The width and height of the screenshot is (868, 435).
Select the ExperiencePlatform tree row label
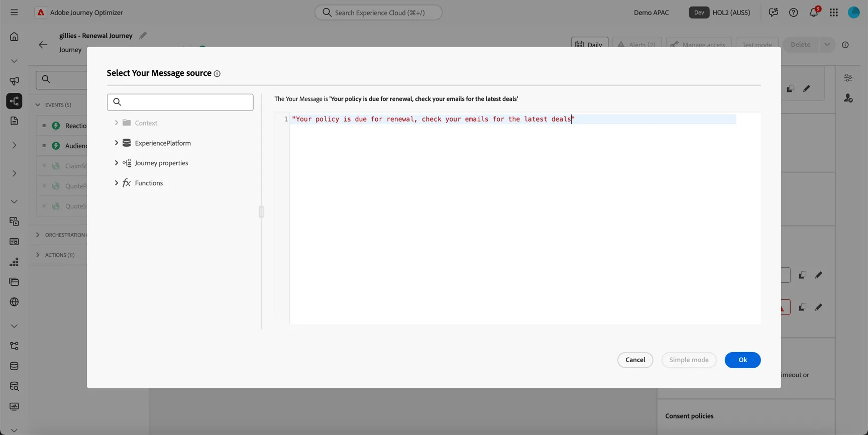[x=163, y=143]
